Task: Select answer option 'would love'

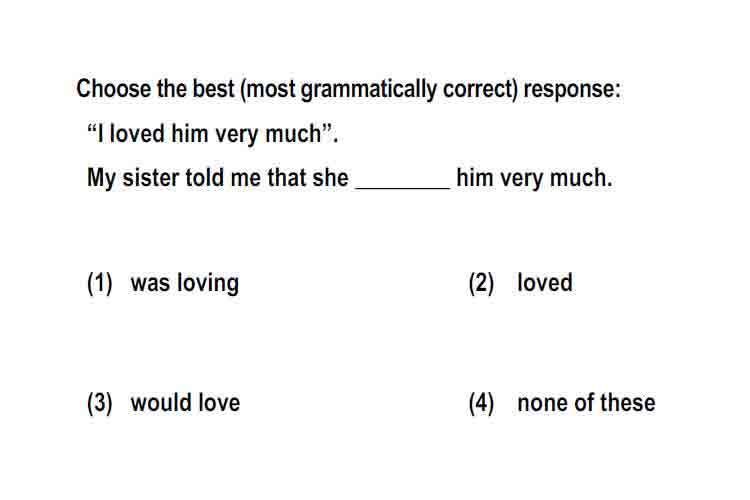Action: (185, 402)
